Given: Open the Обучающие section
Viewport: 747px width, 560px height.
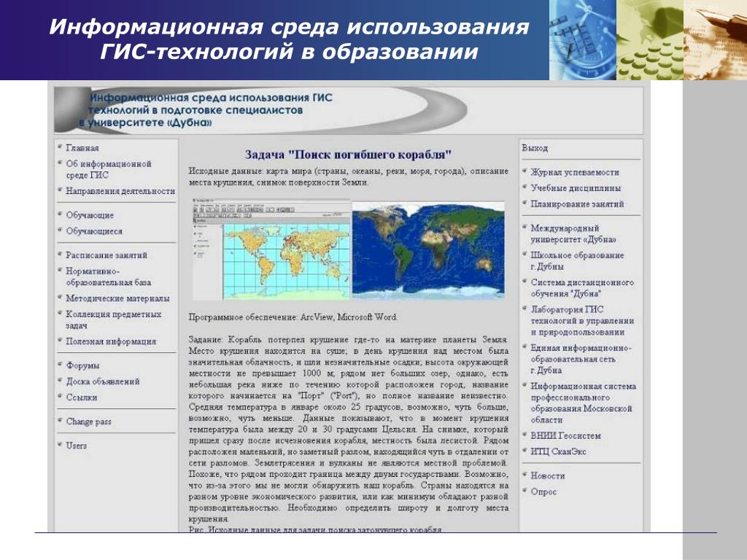Looking at the screenshot, I should point(90,215).
